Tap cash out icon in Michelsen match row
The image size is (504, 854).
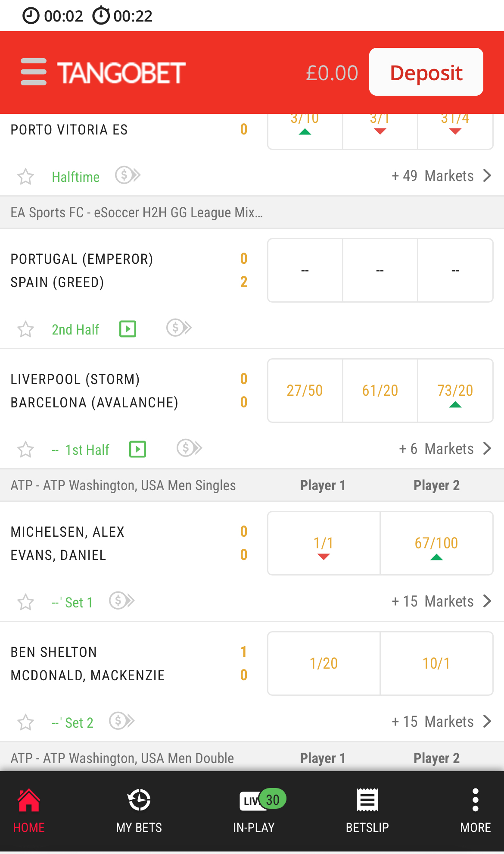(x=122, y=601)
